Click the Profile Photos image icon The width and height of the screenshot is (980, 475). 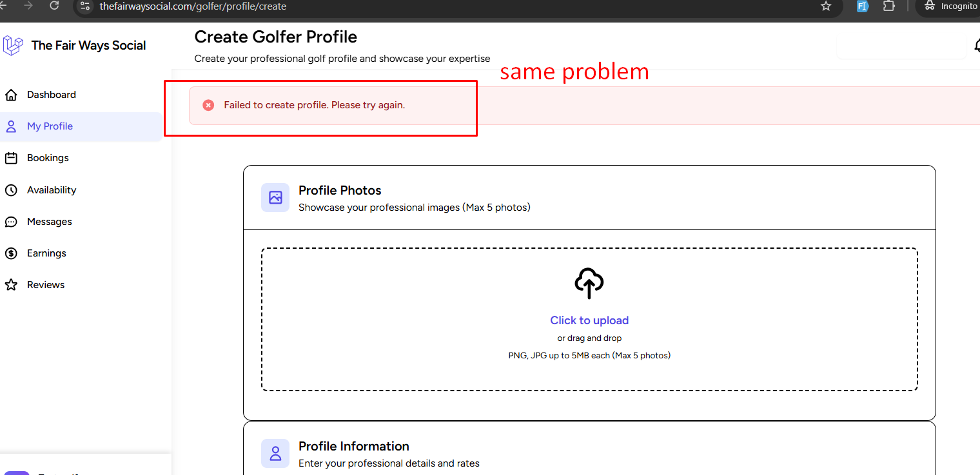(x=275, y=197)
